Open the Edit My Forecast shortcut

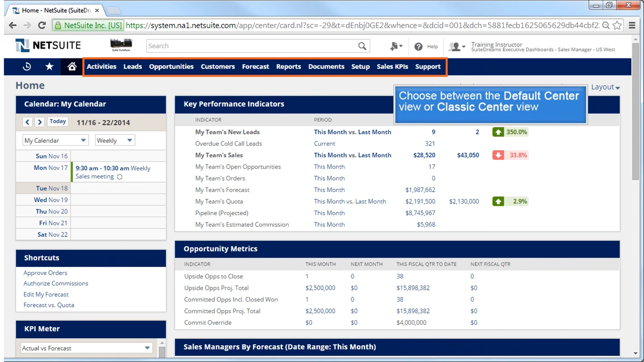click(46, 294)
